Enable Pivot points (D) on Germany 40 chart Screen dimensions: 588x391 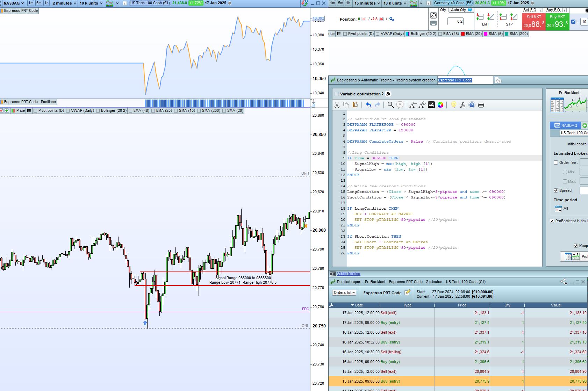coord(345,34)
